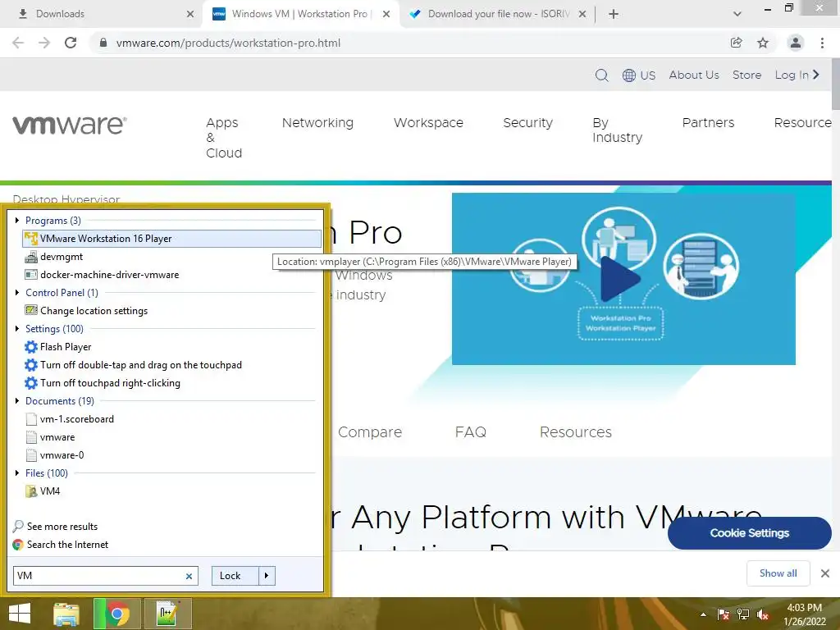Click the Cookie Settings button
840x630 pixels.
point(750,533)
